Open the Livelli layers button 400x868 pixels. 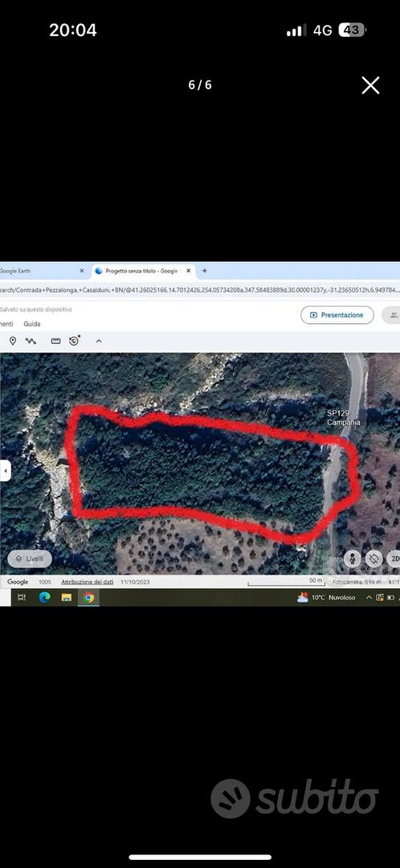[30, 559]
